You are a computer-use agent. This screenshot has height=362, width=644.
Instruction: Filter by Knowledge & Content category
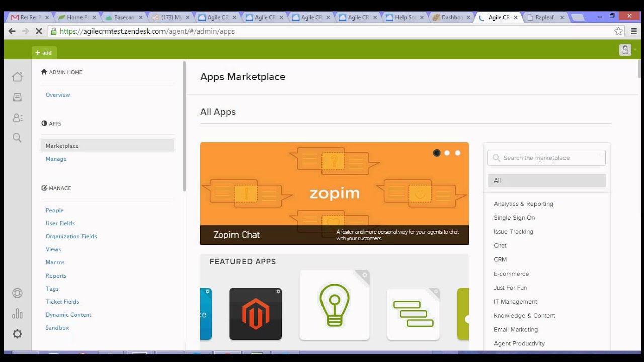(x=524, y=316)
